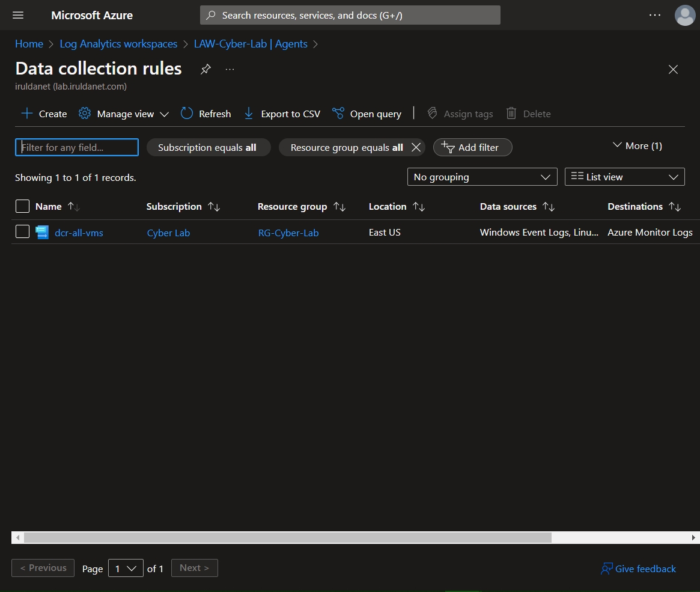Click the Next page button
This screenshot has height=592, width=700.
[194, 568]
